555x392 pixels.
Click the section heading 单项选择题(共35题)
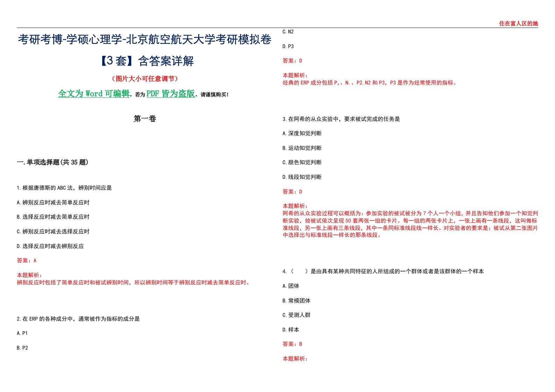(x=57, y=162)
